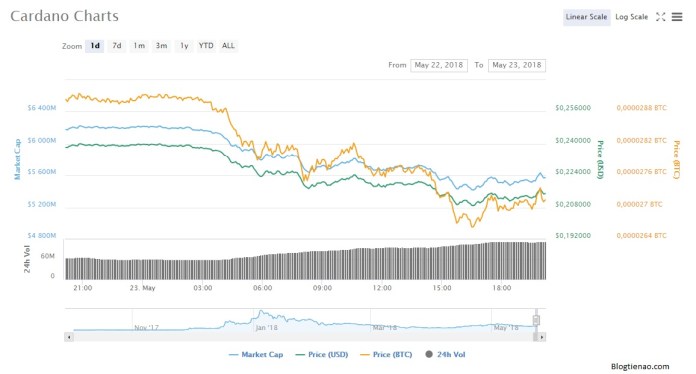Click the navigator left scroll arrow
This screenshot has height=374, width=696.
[x=69, y=337]
